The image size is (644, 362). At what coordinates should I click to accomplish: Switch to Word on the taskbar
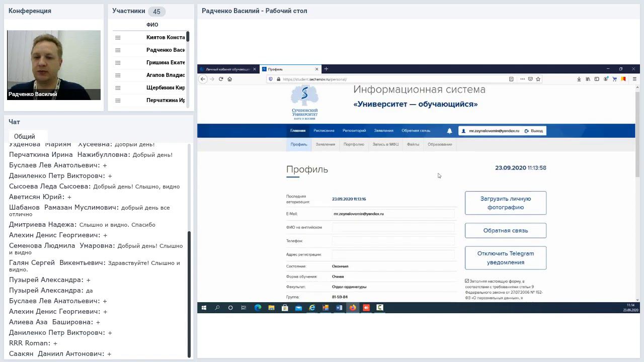pos(339,308)
